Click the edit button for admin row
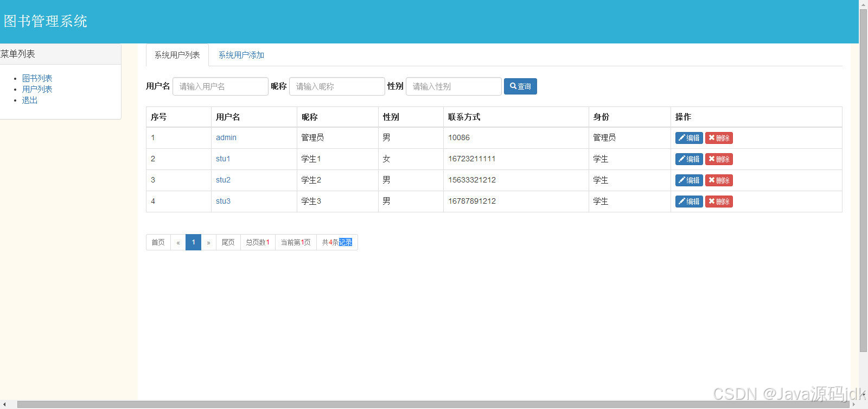Viewport: 868px width, 409px height. pos(689,138)
